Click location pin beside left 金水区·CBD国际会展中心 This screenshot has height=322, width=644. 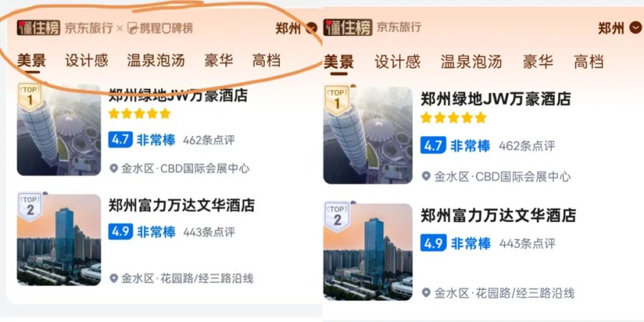tap(114, 168)
